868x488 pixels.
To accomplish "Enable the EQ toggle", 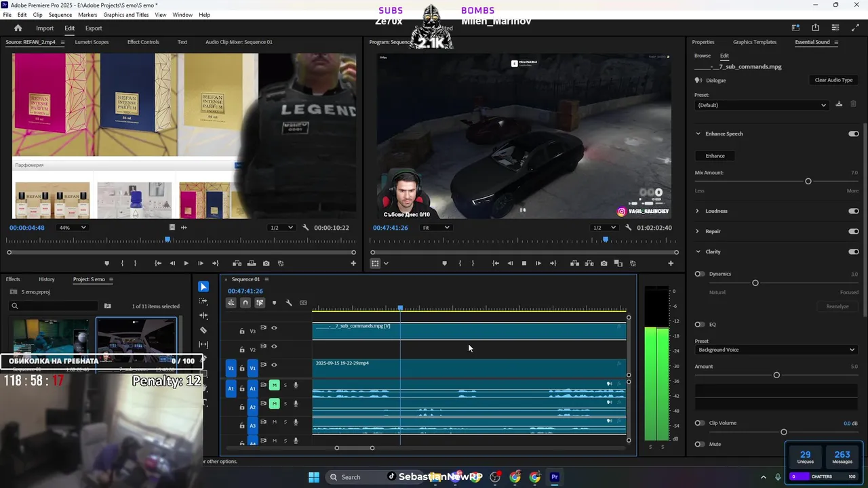I will click(699, 325).
